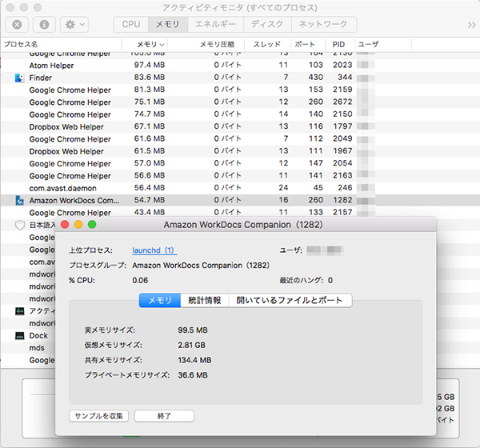The image size is (480, 448).
Task: Click the 日本語入力 shield icon
Action: click(x=20, y=226)
